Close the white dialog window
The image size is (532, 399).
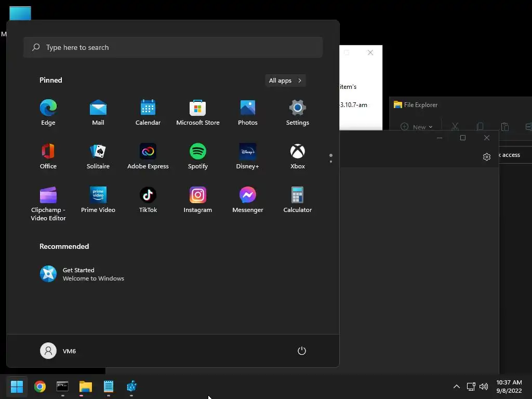pyautogui.click(x=370, y=52)
